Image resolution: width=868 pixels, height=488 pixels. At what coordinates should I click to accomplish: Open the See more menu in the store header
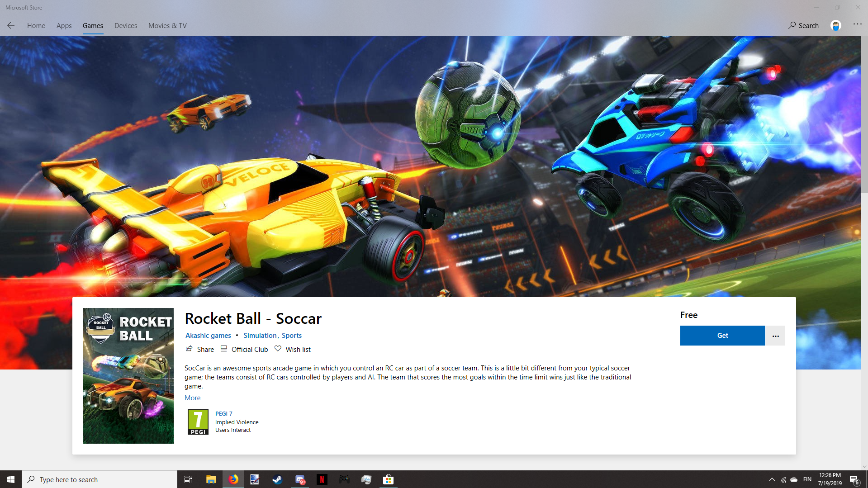coord(857,24)
